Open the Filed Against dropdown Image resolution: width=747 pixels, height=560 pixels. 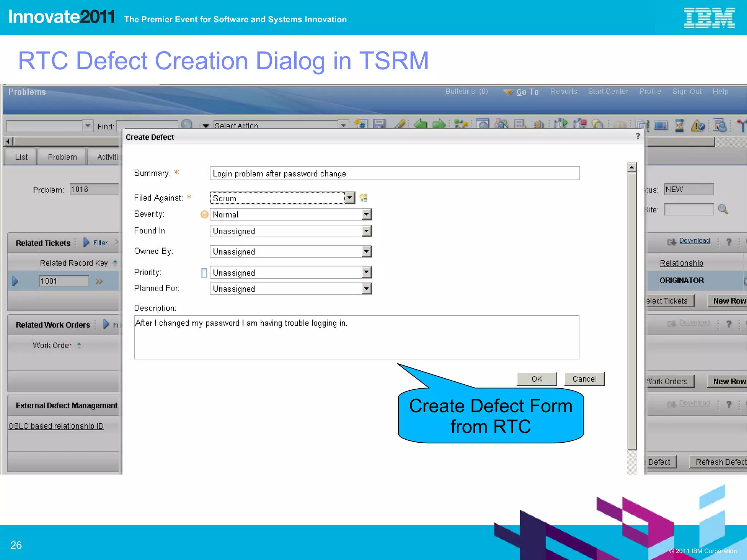349,198
